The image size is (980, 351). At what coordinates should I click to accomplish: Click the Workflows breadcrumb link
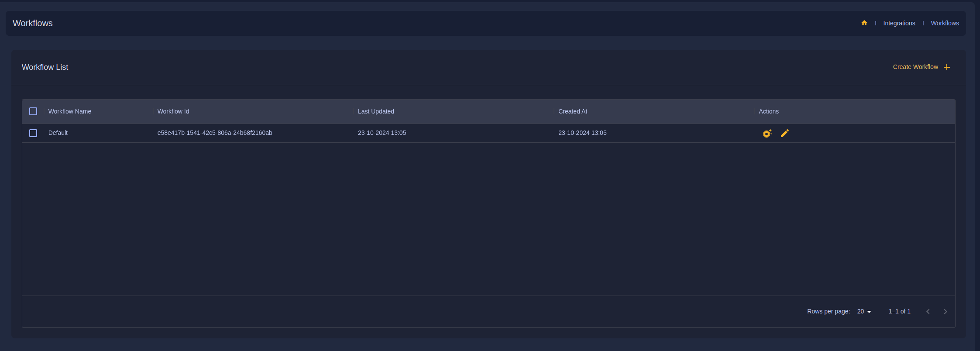pos(945,24)
